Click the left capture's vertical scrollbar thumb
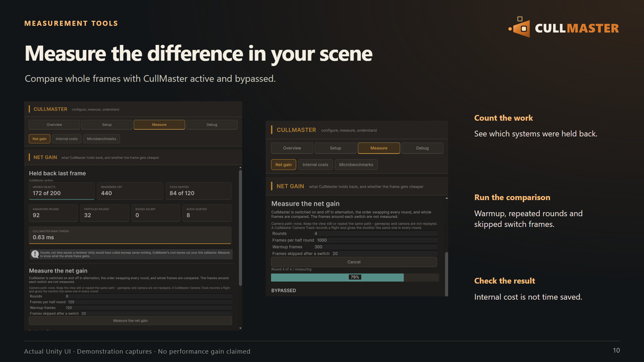The height and width of the screenshot is (362, 644). [240, 228]
